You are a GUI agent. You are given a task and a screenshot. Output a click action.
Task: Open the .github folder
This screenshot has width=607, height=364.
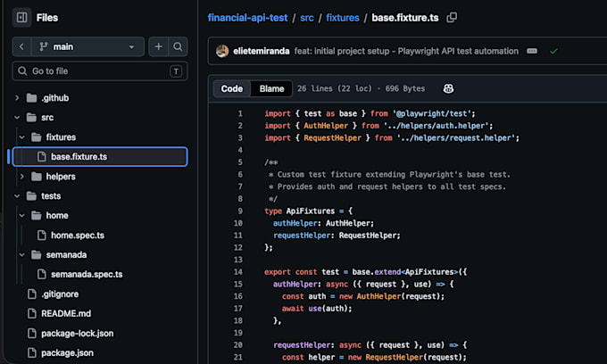(55, 98)
